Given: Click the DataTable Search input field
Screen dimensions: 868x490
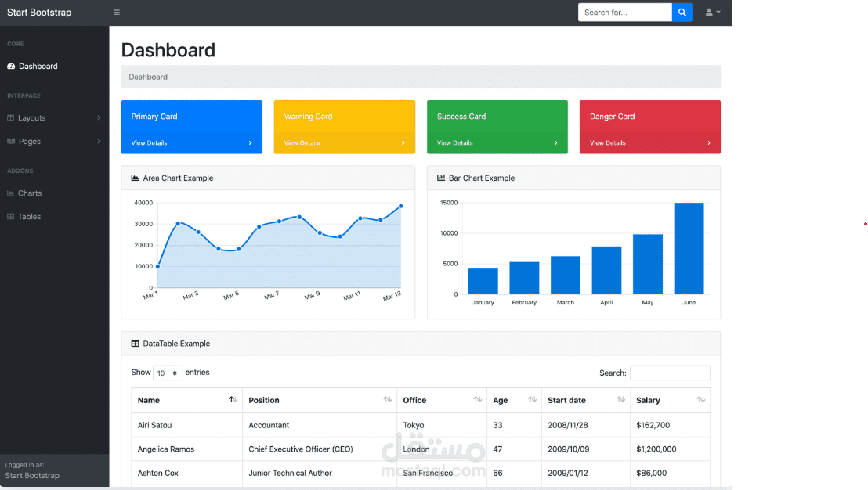Looking at the screenshot, I should coord(670,373).
